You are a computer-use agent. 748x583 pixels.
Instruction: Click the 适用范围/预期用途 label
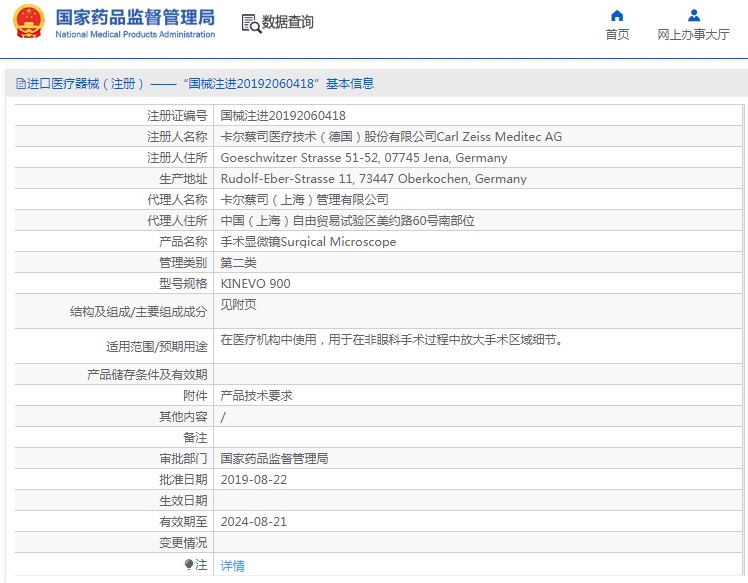click(156, 346)
